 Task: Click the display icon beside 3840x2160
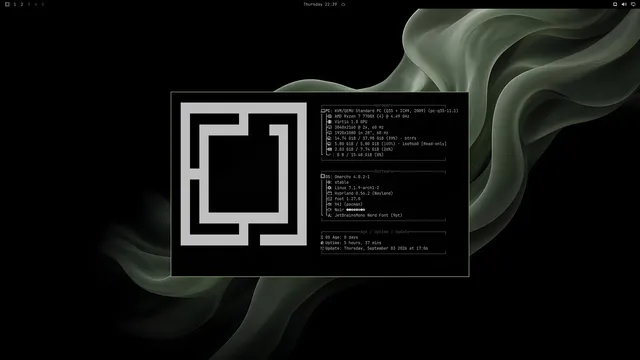coord(329,127)
